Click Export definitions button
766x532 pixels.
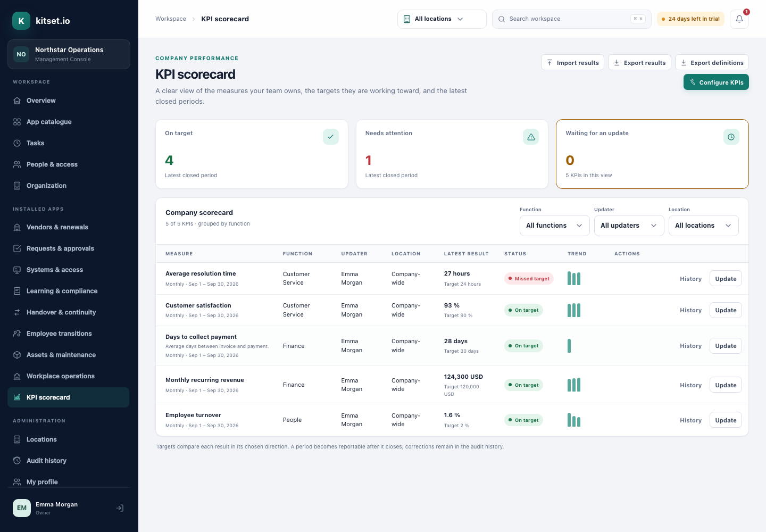click(712, 62)
